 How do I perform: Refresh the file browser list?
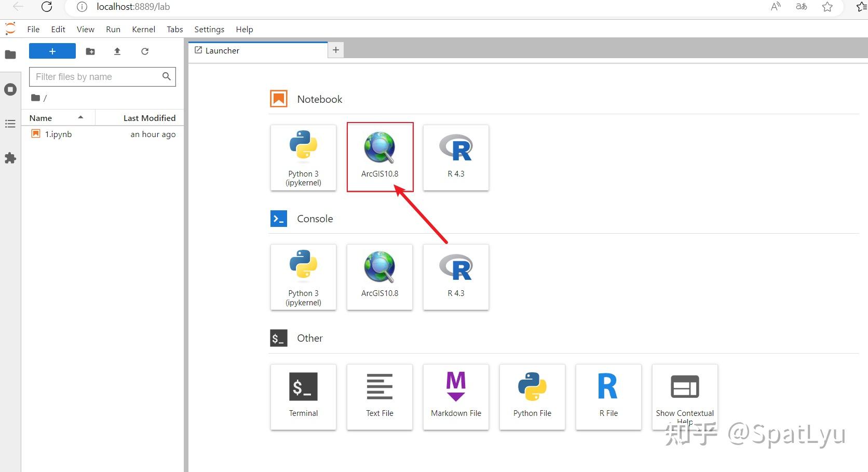(x=144, y=51)
